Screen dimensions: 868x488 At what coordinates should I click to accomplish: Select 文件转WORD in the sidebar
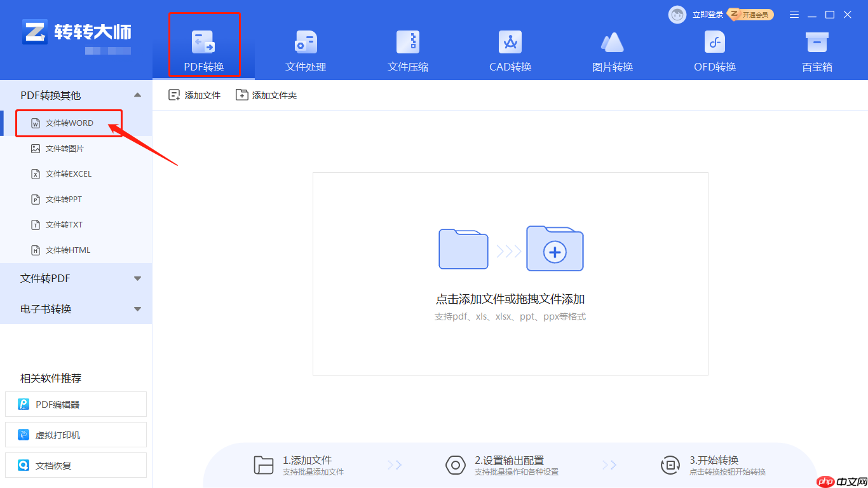click(76, 123)
